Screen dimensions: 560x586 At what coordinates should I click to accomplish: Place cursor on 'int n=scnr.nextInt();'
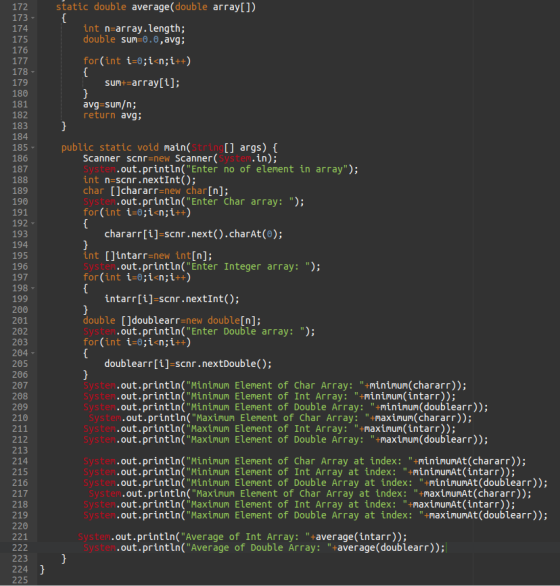coord(139,180)
